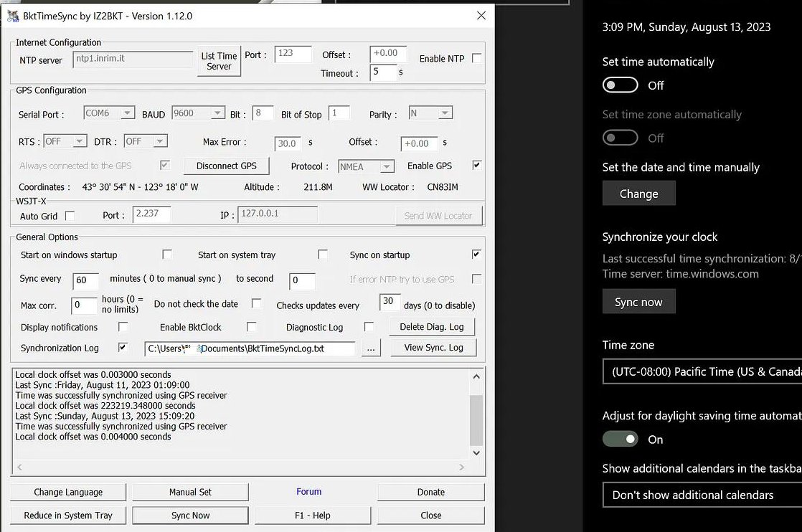This screenshot has width=802, height=532.
Task: Click the NTP Timeout input field
Action: 383,72
